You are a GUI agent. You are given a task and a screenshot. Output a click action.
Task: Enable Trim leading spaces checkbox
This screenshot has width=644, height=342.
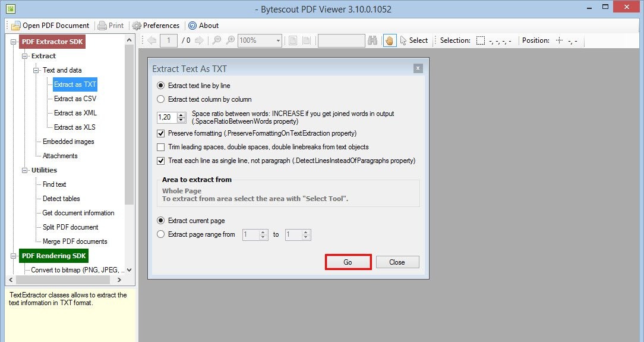click(160, 147)
